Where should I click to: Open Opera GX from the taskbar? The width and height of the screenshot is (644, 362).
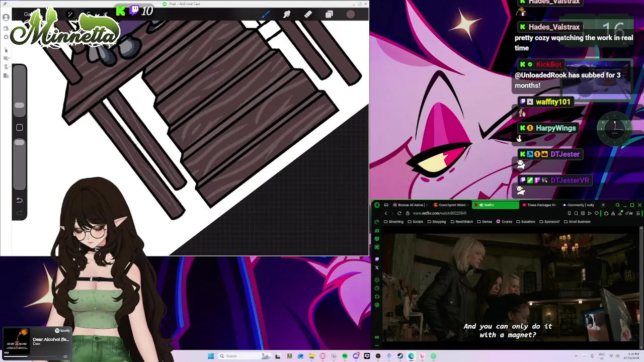[323, 356]
